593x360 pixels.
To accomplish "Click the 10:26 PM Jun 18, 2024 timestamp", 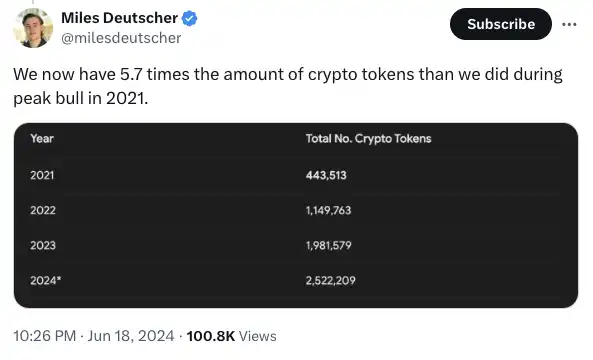I will click(x=94, y=336).
